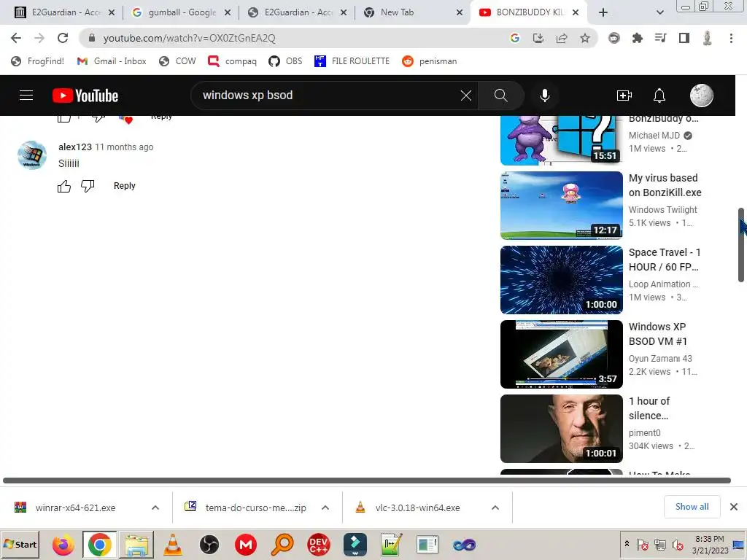Screen dimensions: 747x560
Task: Click the horizontal page scrollbar
Action: point(367,481)
